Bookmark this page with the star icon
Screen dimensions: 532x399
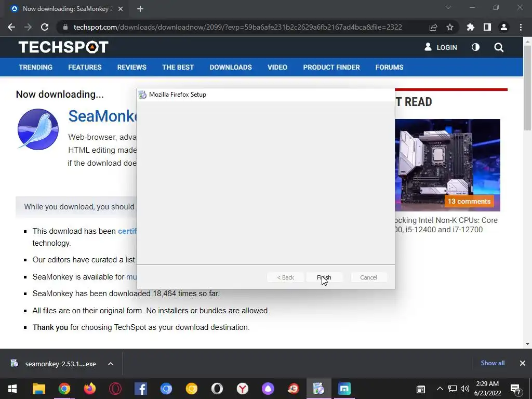click(450, 27)
